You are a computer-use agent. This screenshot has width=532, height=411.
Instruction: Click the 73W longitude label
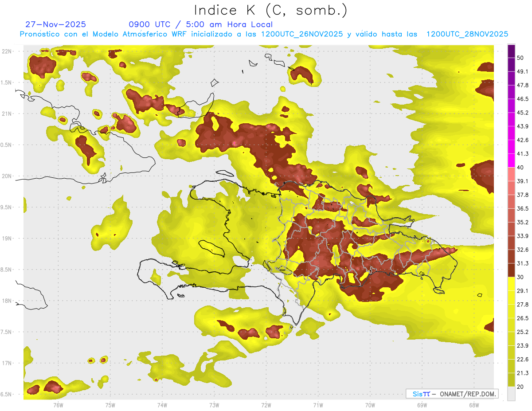coord(214,405)
